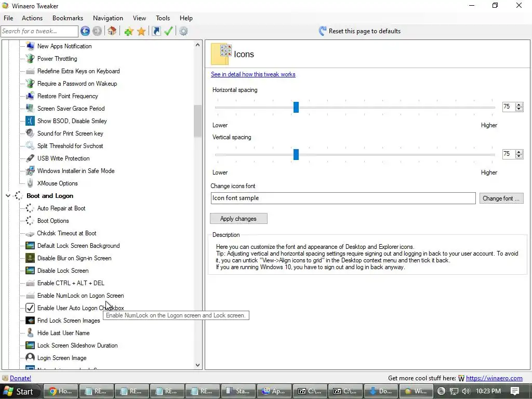The image size is (532, 399).
Task: Collapse the Boot and Logon category
Action: pyautogui.click(x=8, y=196)
